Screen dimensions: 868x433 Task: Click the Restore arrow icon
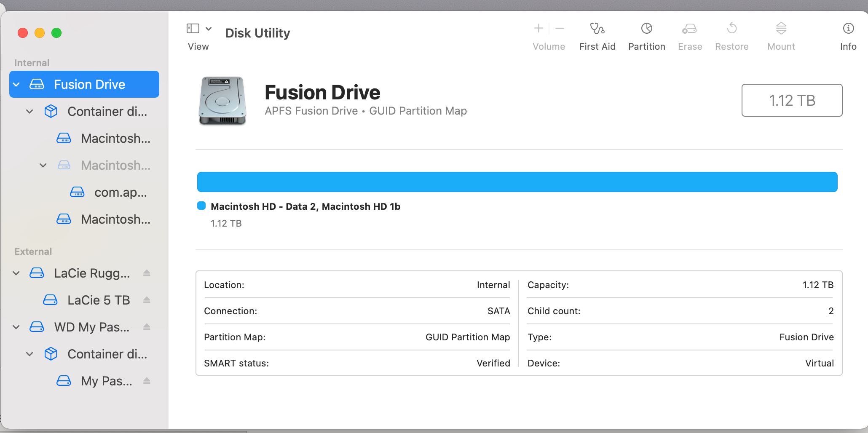732,28
